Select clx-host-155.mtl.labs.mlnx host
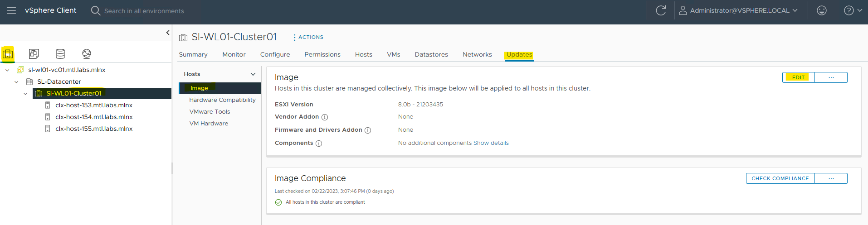Image resolution: width=868 pixels, height=225 pixels. point(94,129)
